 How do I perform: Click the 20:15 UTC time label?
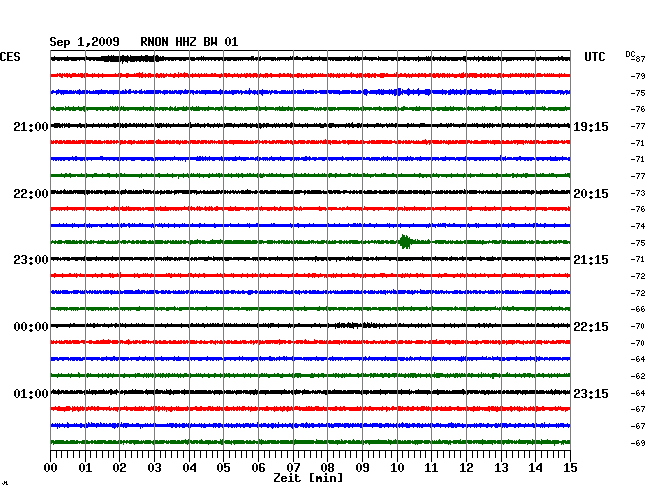[x=591, y=194]
